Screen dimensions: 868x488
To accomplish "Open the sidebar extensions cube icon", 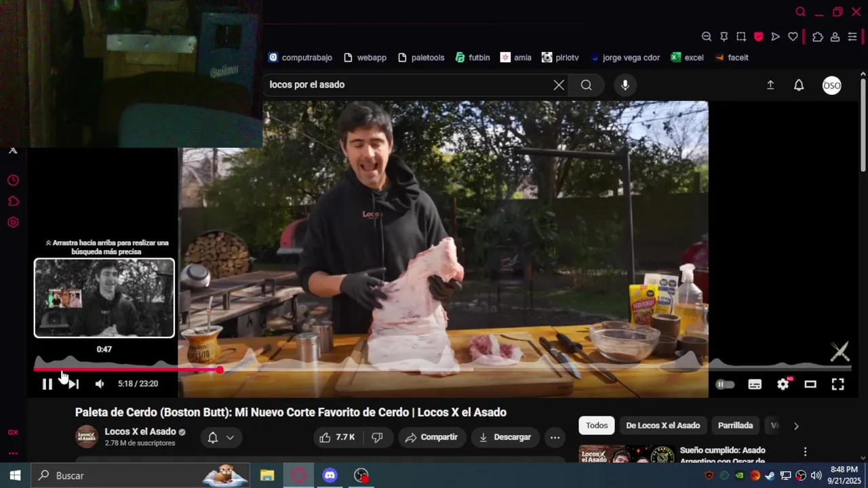I will coord(13,201).
